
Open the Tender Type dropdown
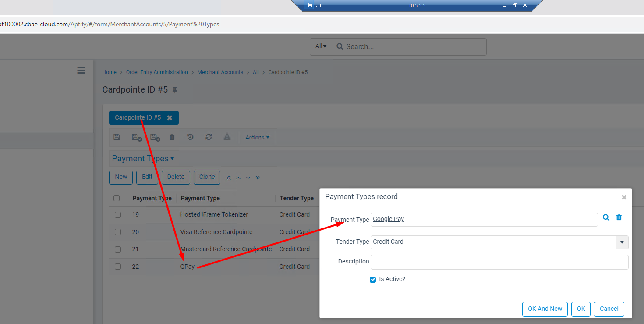point(622,242)
